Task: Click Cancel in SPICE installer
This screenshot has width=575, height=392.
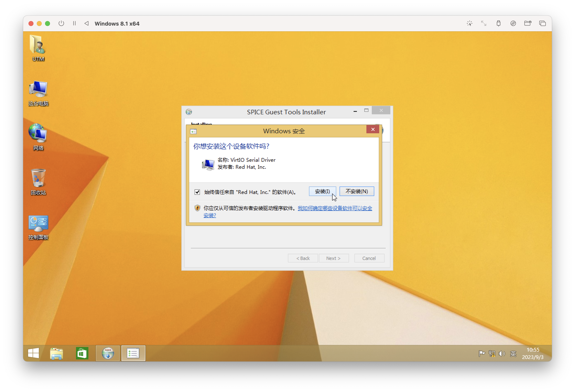Action: tap(369, 258)
